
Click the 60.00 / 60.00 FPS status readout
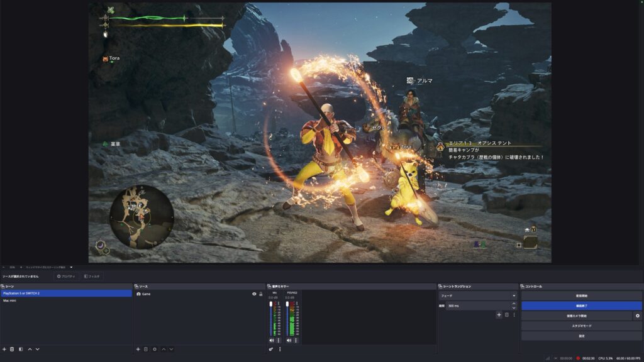(628, 358)
